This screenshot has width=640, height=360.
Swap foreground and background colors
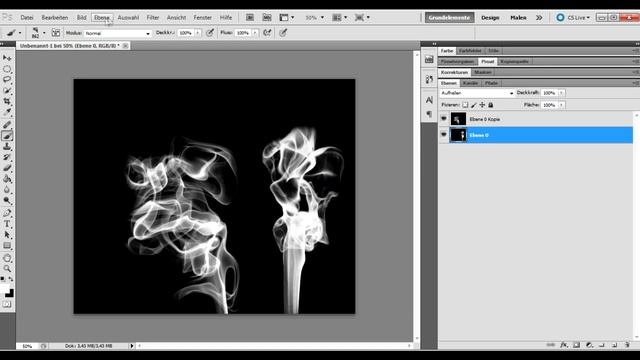point(11,279)
